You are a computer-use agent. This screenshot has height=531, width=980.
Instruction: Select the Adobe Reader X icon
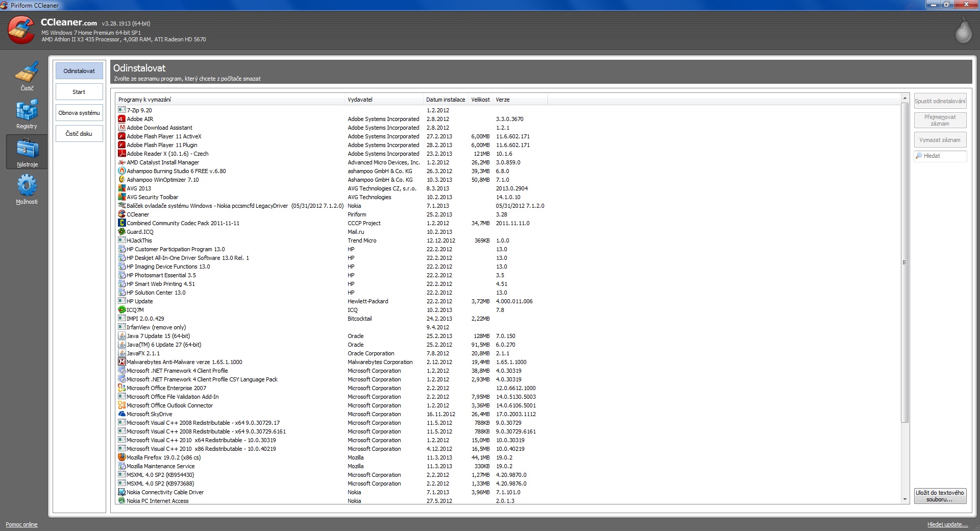122,154
